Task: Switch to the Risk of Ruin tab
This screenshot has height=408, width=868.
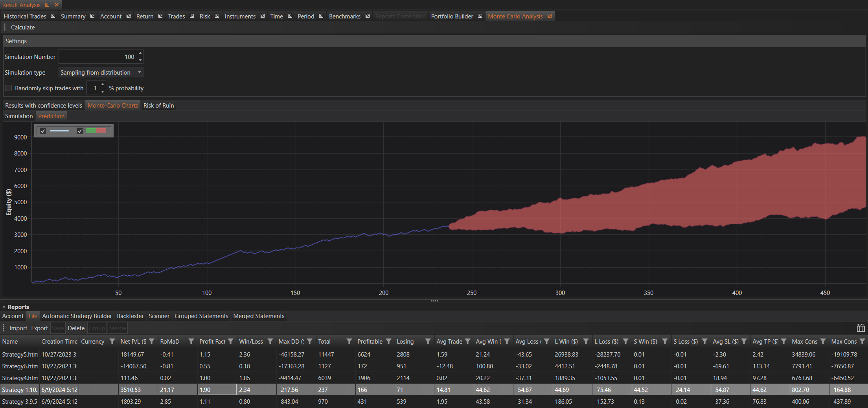Action: point(158,105)
